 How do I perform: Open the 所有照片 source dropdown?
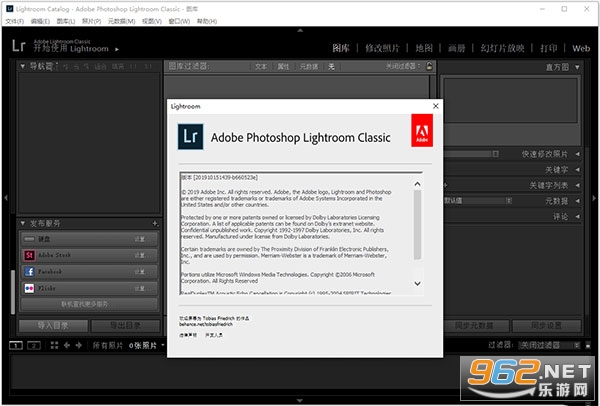click(x=108, y=346)
